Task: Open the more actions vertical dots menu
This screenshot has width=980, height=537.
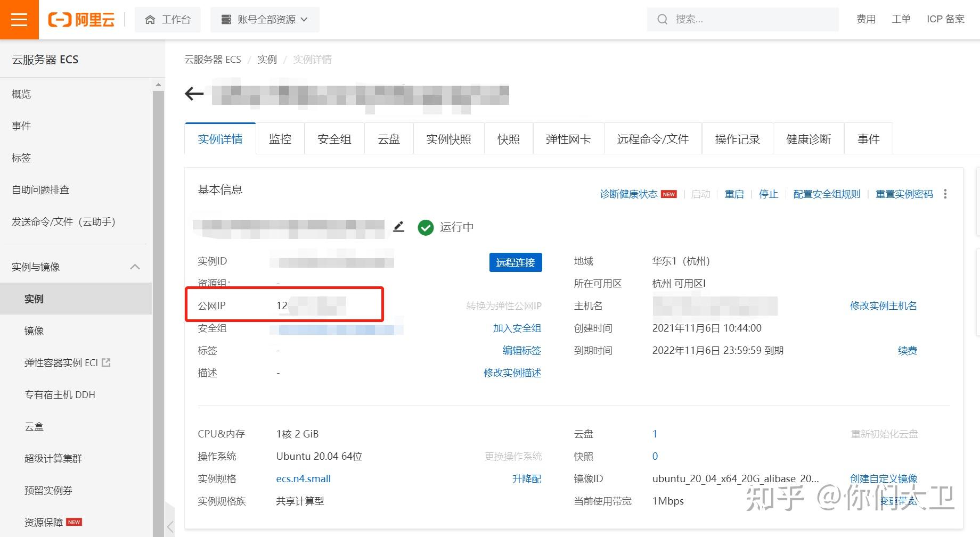Action: [x=945, y=194]
